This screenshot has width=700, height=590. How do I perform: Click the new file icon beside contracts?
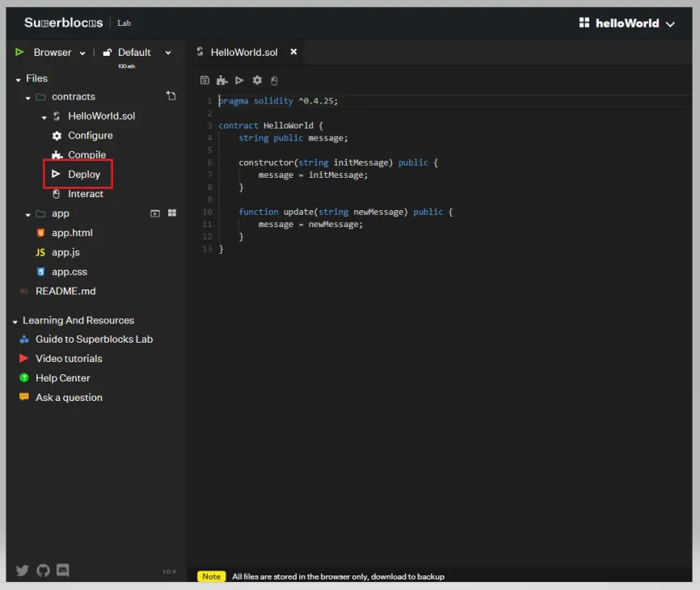171,95
